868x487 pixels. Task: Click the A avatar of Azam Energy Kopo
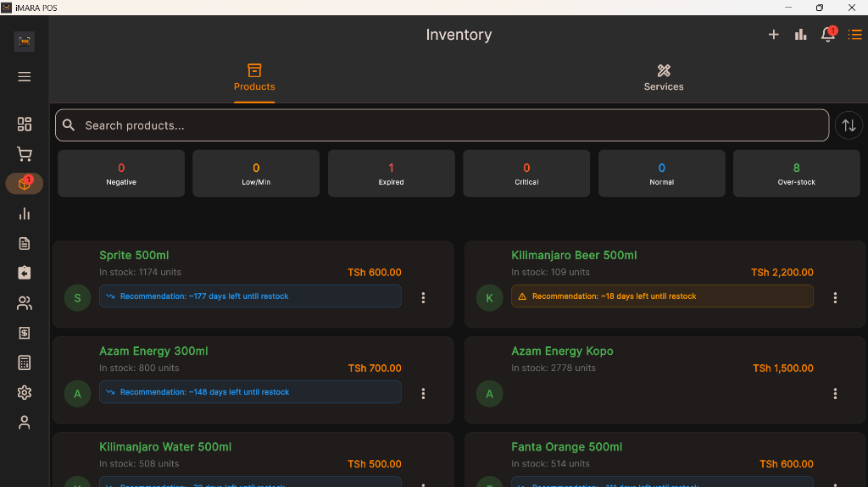point(489,394)
